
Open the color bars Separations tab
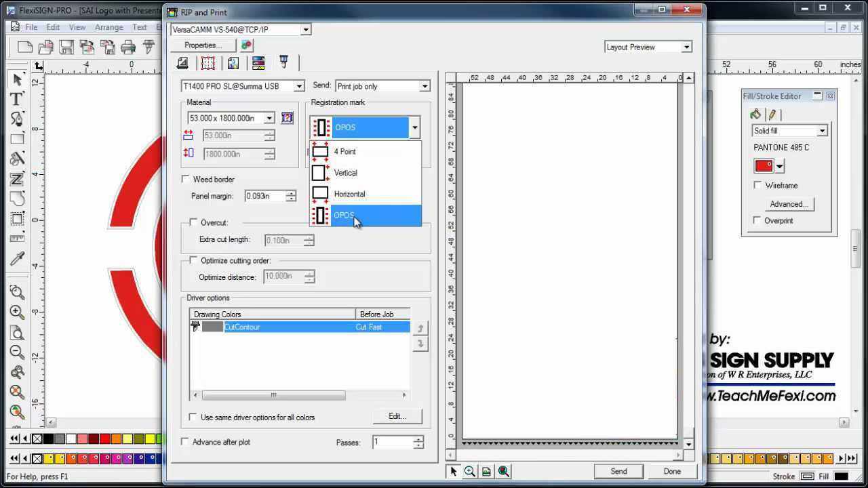258,63
